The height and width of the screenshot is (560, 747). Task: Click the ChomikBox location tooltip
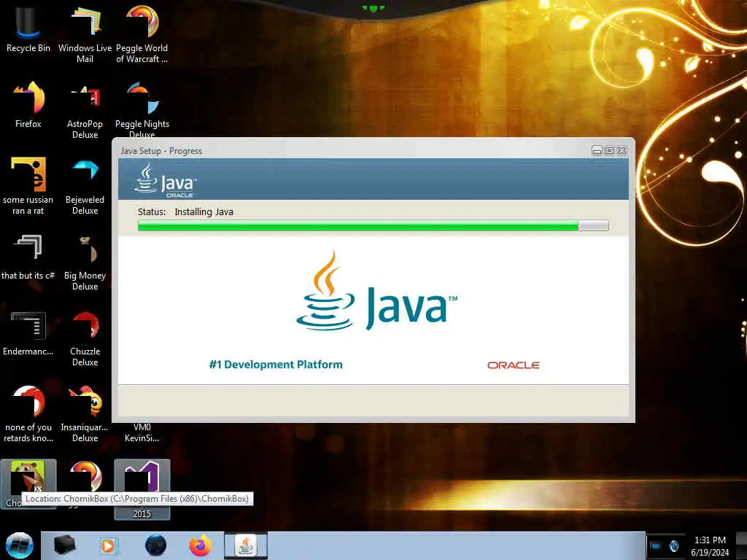(137, 499)
